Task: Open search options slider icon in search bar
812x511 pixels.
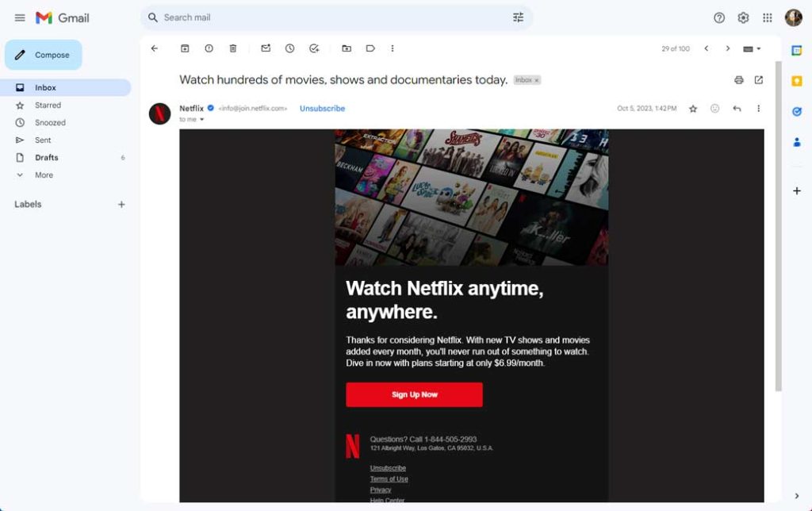Action: 519,17
